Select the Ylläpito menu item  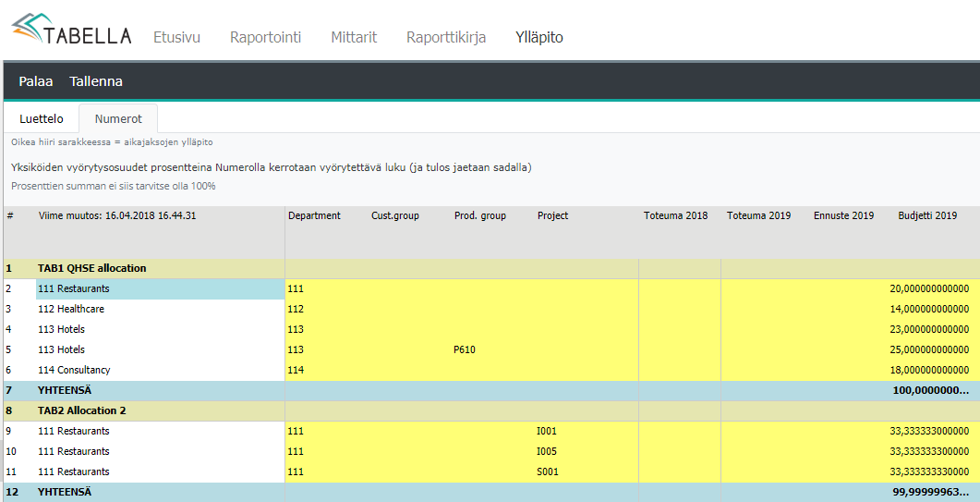[x=539, y=38]
